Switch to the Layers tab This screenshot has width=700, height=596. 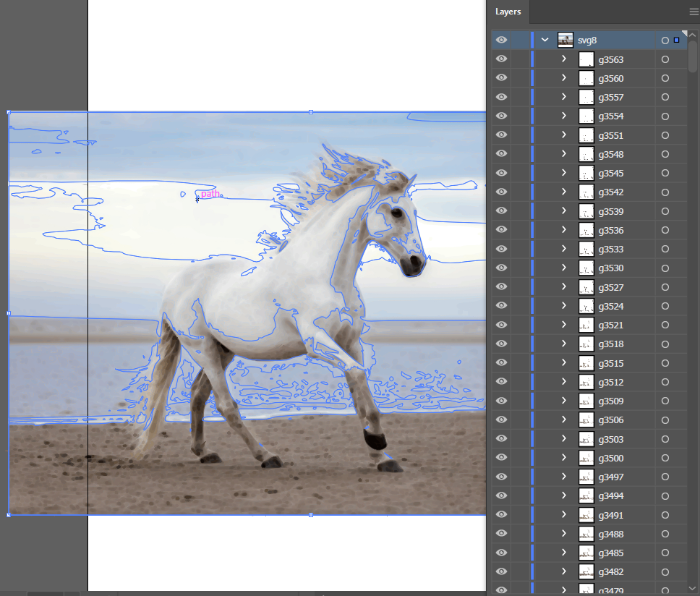(508, 12)
